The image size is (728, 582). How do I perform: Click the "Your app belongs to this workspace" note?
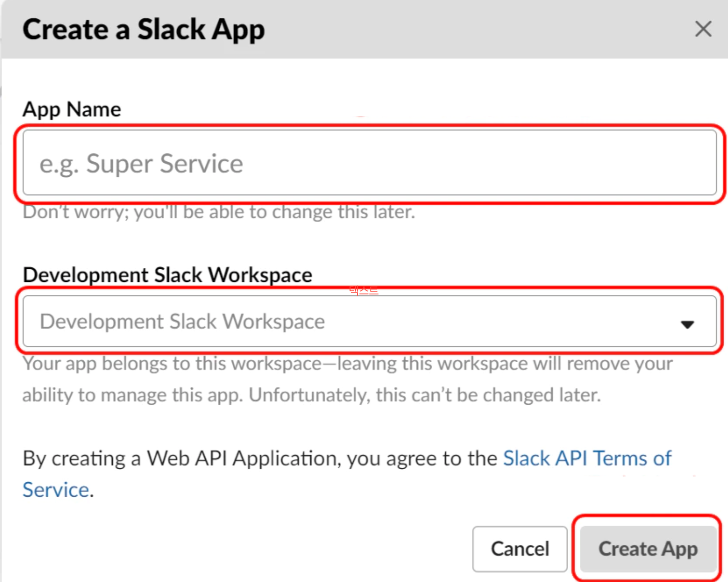[x=348, y=379]
